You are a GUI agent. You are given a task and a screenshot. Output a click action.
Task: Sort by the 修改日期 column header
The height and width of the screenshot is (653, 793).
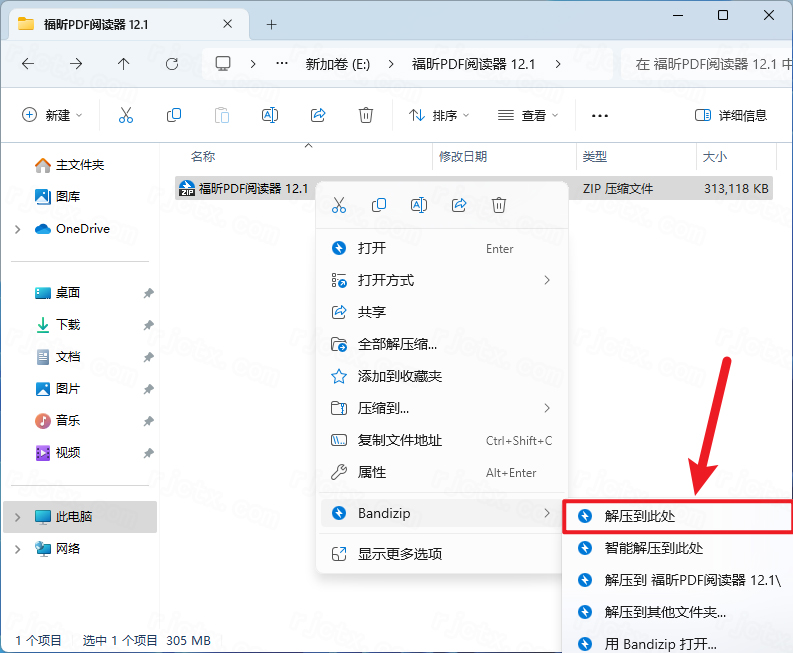463,157
